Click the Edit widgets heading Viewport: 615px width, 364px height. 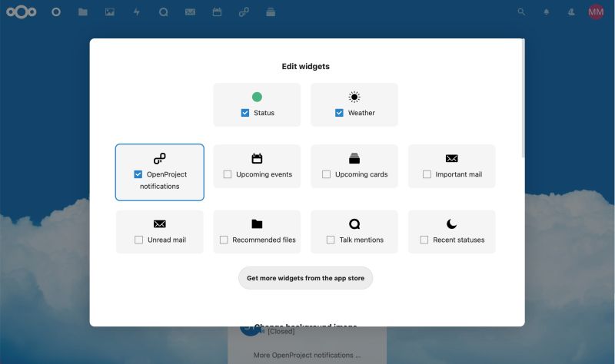pyautogui.click(x=305, y=66)
